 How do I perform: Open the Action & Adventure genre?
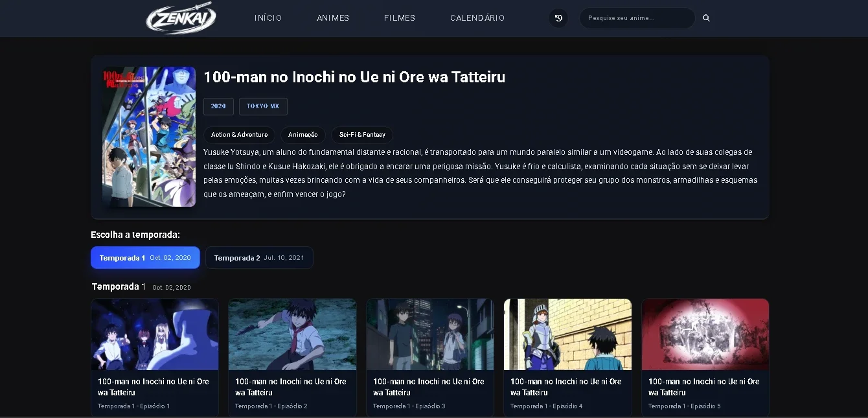coord(239,135)
